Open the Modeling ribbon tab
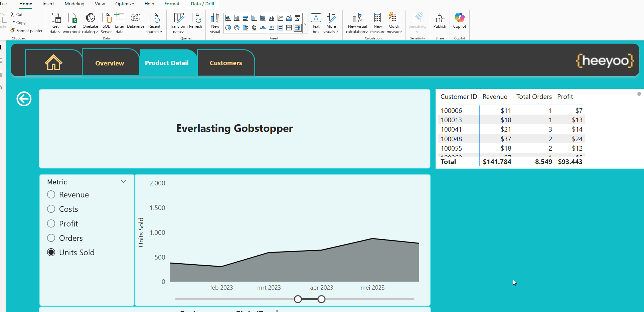Screen dimensions: 644x312 click(74, 4)
